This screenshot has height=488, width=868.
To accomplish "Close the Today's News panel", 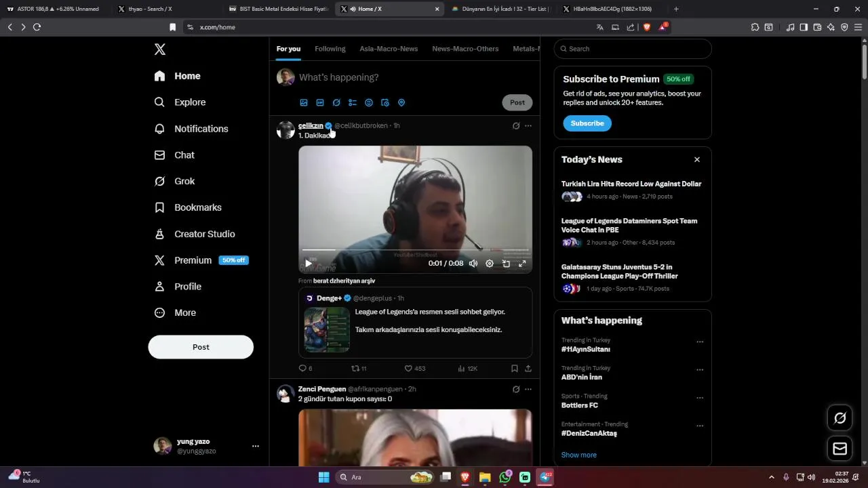I will 697,160.
